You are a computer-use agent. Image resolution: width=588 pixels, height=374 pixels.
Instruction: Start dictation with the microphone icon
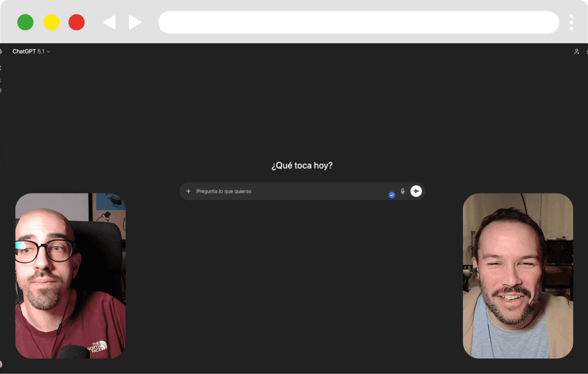[x=403, y=191]
